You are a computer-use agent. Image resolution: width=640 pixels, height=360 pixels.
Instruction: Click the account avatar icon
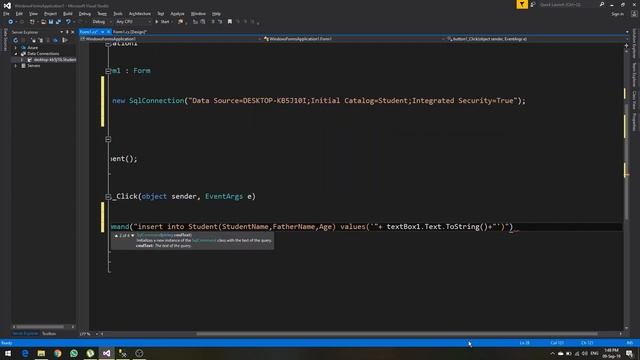point(634,14)
